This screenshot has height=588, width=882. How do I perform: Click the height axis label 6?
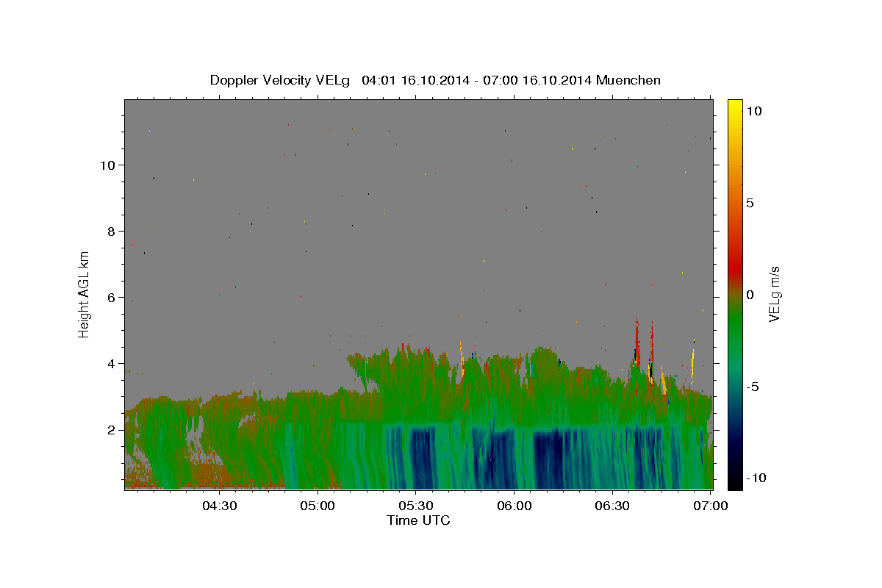tap(112, 298)
